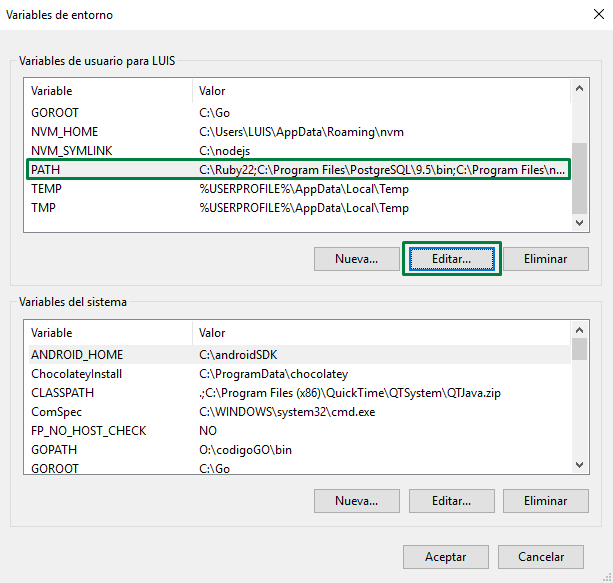Dismiss dialog with Cancelar button
Image resolution: width=613 pixels, height=583 pixels.
(541, 557)
